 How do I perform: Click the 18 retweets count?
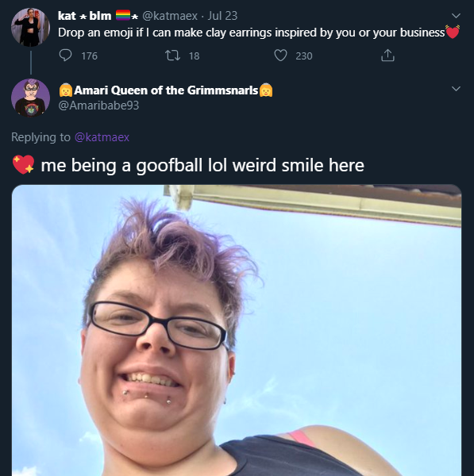195,56
